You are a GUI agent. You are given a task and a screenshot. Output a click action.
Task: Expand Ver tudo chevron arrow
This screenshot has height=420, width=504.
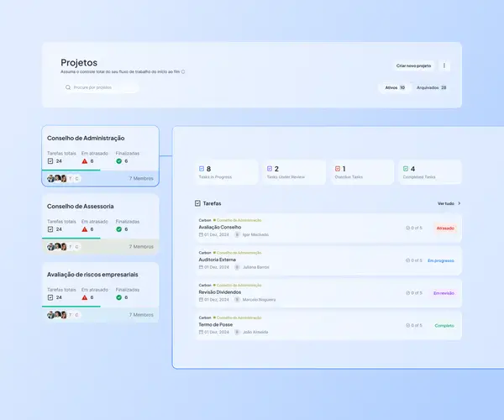tap(459, 203)
